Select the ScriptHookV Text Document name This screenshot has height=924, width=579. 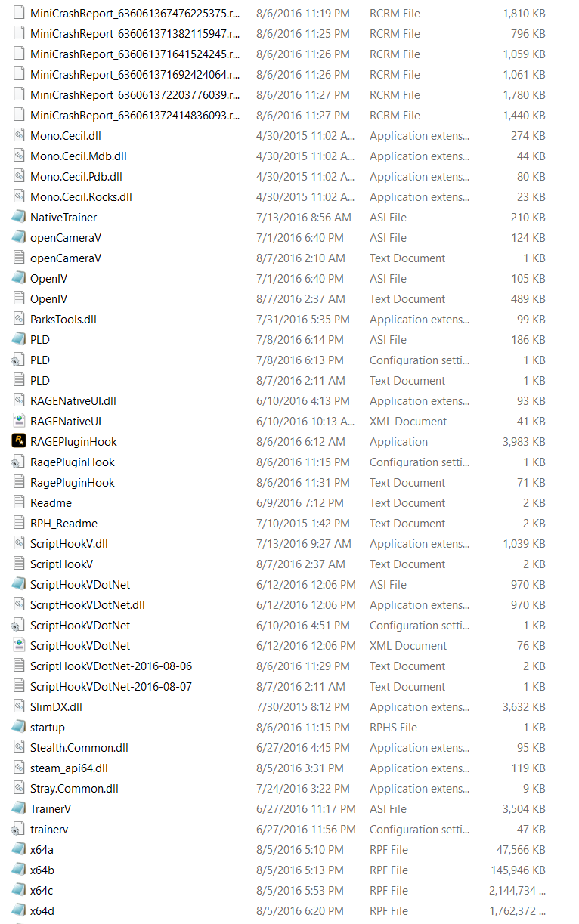coord(62,564)
